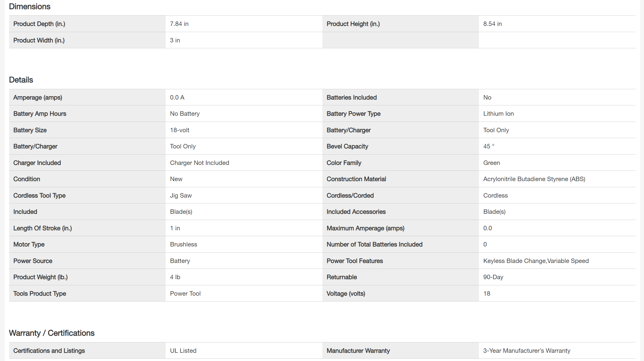Click the Amperage (amps) label
Image resolution: width=644 pixels, height=361 pixels.
38,97
